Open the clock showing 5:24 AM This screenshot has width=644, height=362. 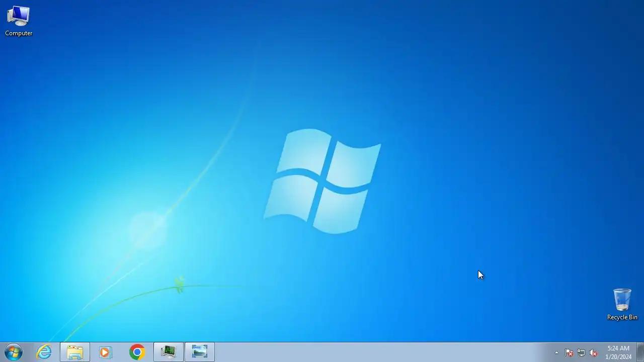pos(618,352)
